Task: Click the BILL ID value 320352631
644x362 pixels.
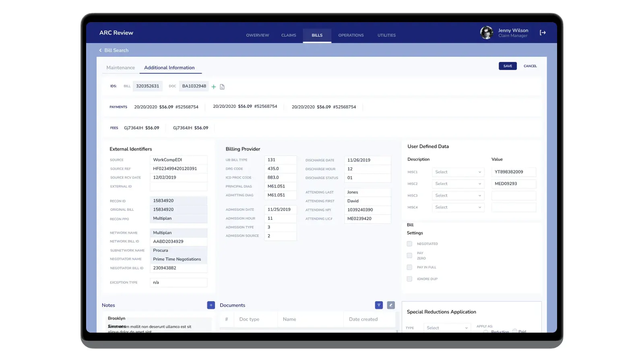Action: 147,86
